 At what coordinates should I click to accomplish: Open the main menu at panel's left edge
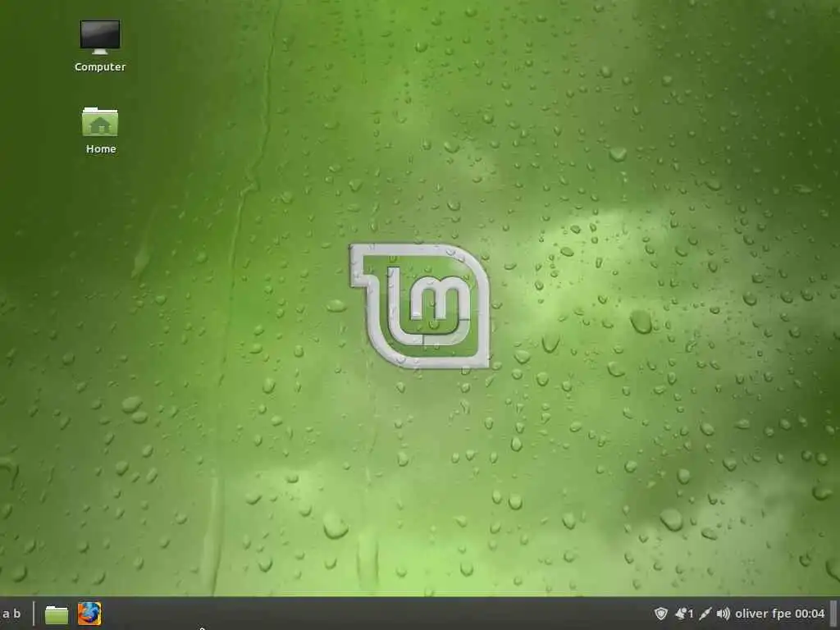coord(11,614)
